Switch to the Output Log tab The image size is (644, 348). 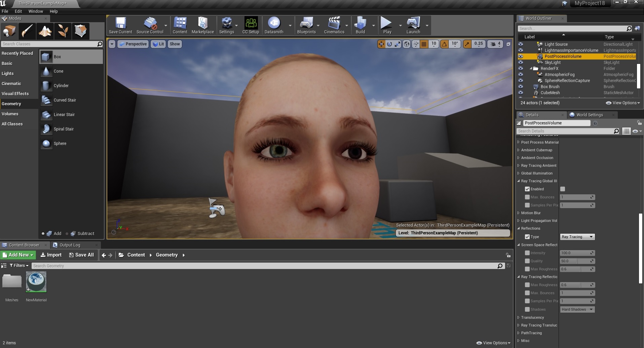tap(70, 245)
